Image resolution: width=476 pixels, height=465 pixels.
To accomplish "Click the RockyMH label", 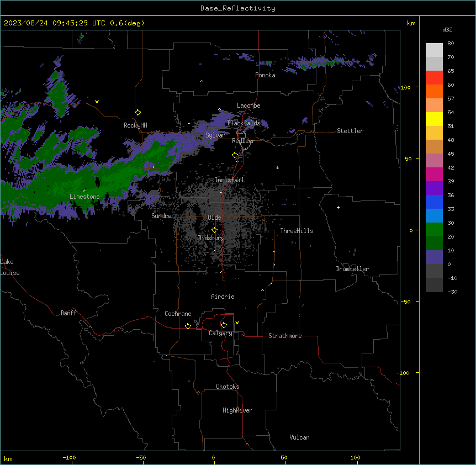I will click(135, 125).
